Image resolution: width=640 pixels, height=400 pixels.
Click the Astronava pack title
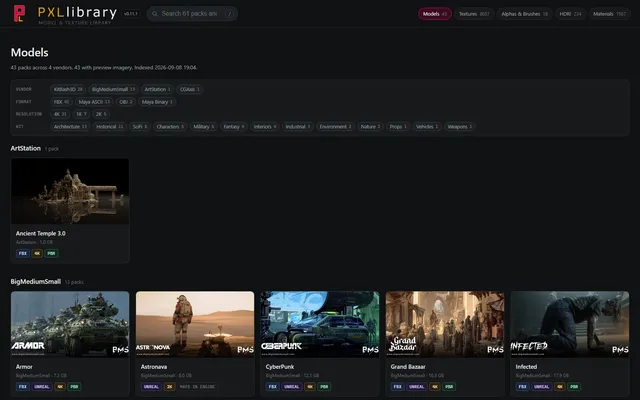point(154,367)
